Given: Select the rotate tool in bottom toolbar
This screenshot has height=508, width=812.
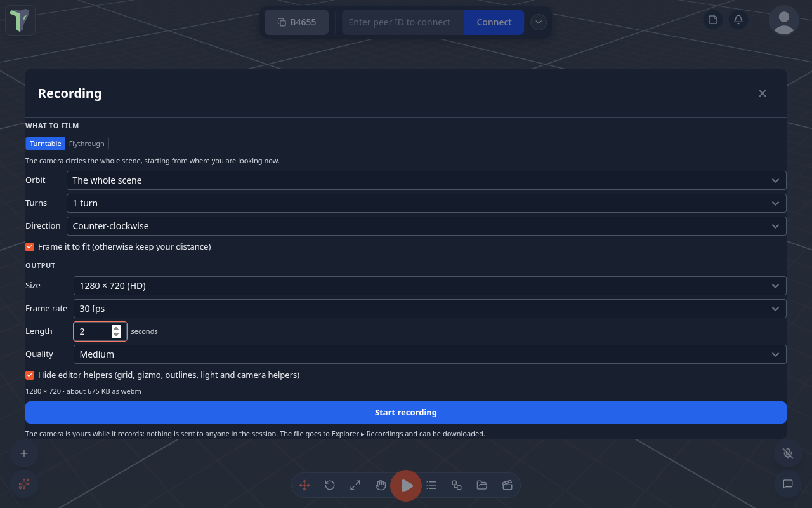Looking at the screenshot, I should (x=330, y=485).
